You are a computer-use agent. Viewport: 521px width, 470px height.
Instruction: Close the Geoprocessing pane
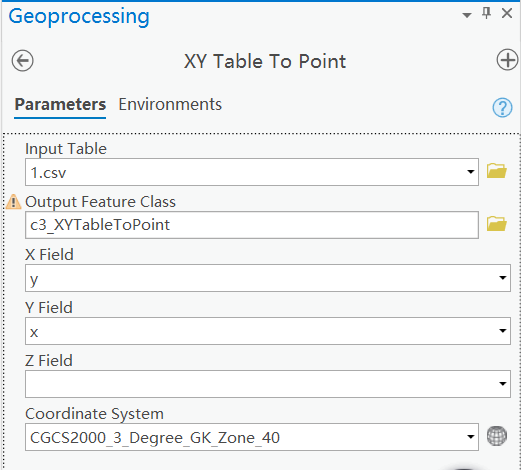pyautogui.click(x=507, y=14)
